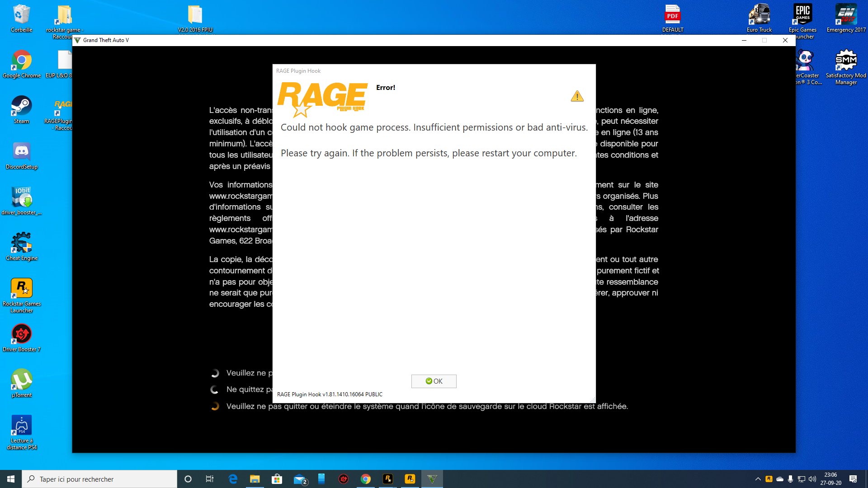
Task: Switch to Grand Theft Auto V taskbar button
Action: click(432, 479)
